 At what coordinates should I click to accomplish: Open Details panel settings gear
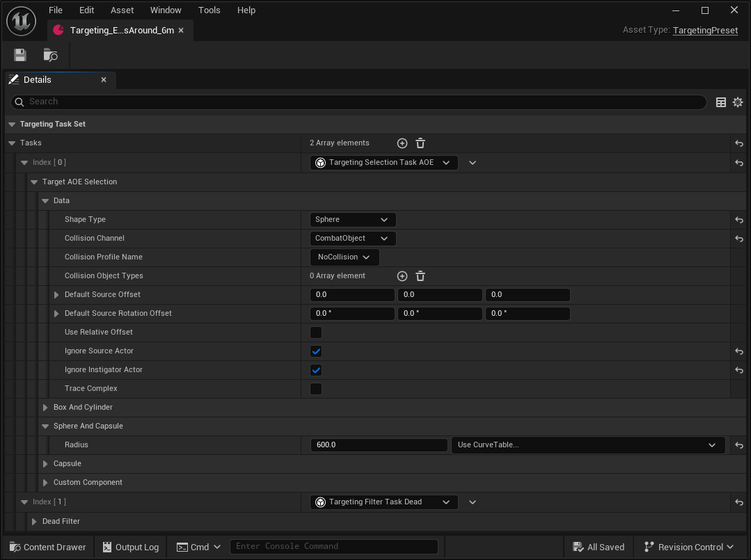tap(738, 102)
